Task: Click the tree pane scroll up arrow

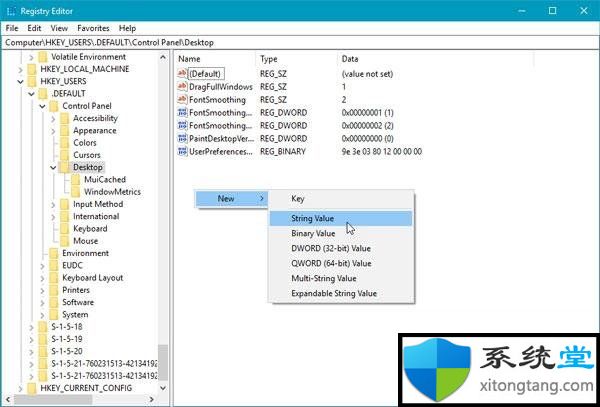Action: pyautogui.click(x=163, y=57)
